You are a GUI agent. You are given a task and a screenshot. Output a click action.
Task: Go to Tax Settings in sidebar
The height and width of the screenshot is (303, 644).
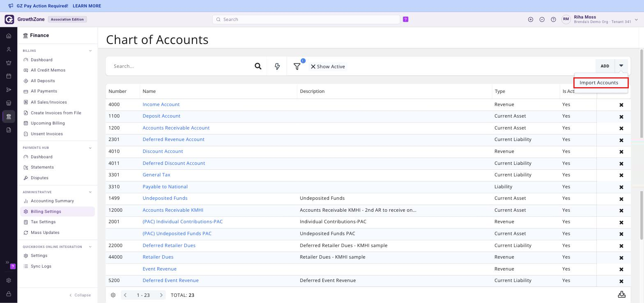point(43,222)
